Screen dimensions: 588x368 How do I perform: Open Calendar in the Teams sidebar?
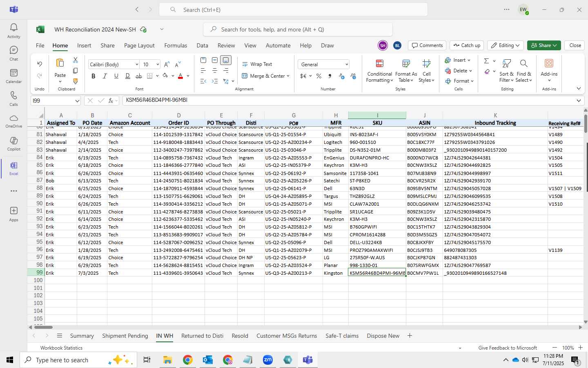pyautogui.click(x=13, y=76)
